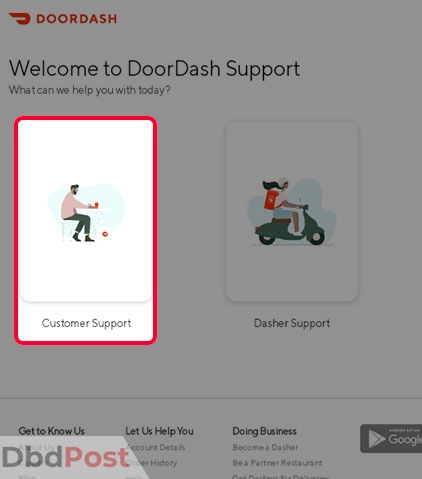Click the Get to Know Us heading

tap(52, 431)
